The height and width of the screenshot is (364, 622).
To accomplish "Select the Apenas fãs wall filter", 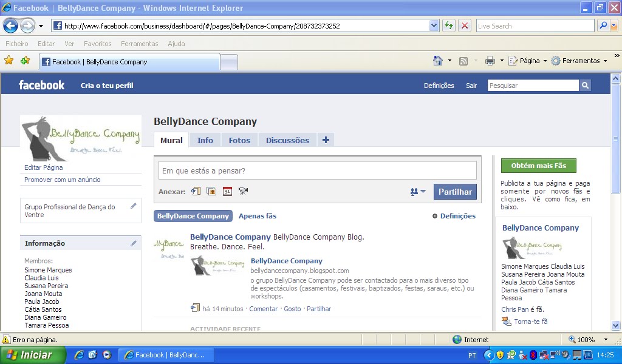I will (258, 216).
